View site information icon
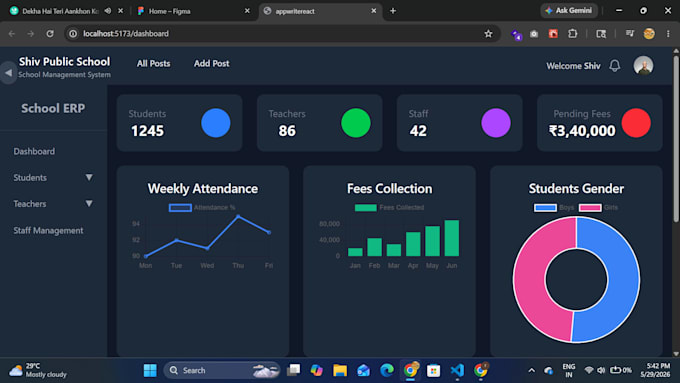This screenshot has height=383, width=680. click(73, 33)
